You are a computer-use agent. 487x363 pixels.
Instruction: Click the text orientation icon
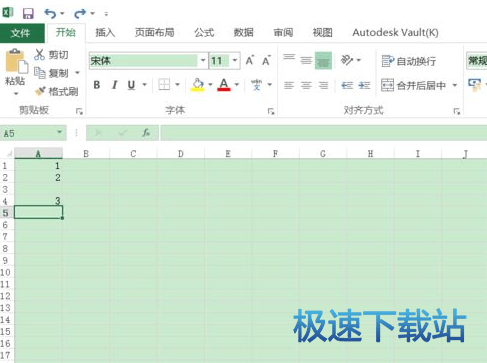[x=347, y=60]
